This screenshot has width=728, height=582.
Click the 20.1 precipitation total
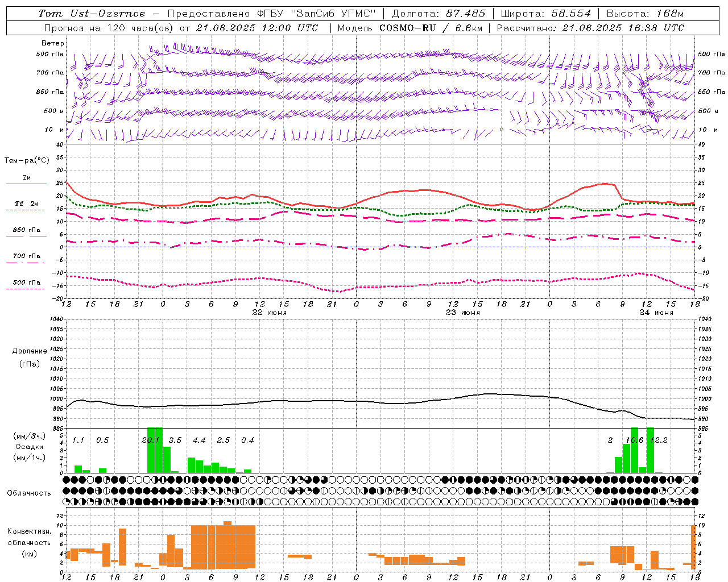pyautogui.click(x=151, y=440)
